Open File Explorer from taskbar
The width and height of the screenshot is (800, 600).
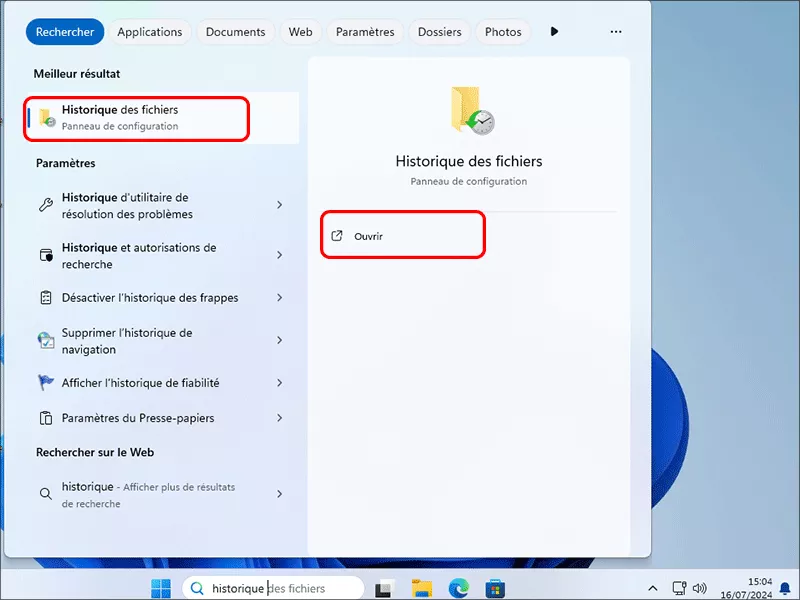pyautogui.click(x=422, y=588)
